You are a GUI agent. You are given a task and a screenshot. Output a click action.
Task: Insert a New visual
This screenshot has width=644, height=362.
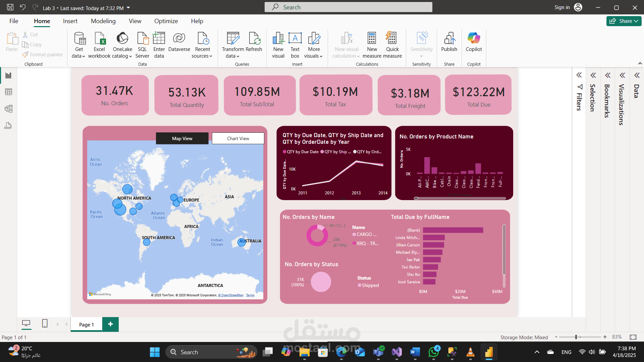coord(278,45)
